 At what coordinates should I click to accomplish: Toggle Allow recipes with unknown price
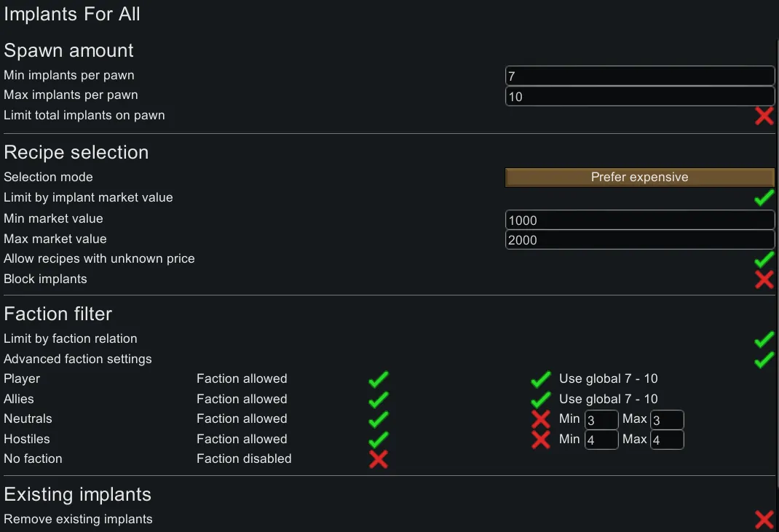[764, 259]
